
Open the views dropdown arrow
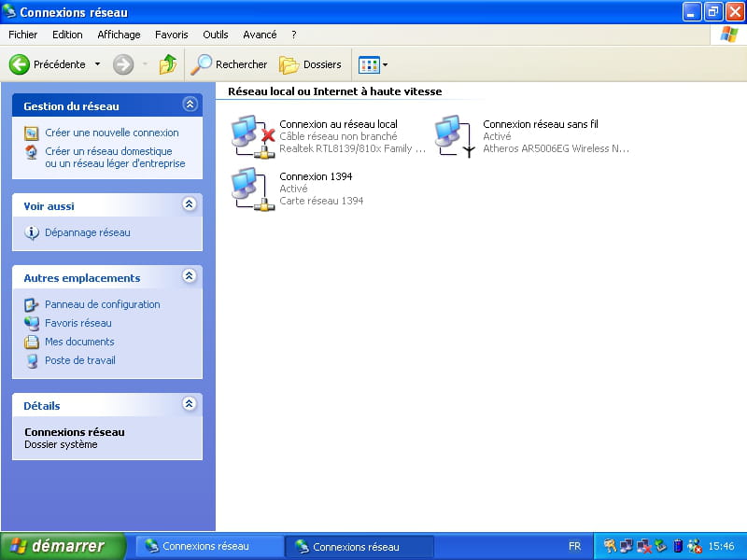point(385,64)
